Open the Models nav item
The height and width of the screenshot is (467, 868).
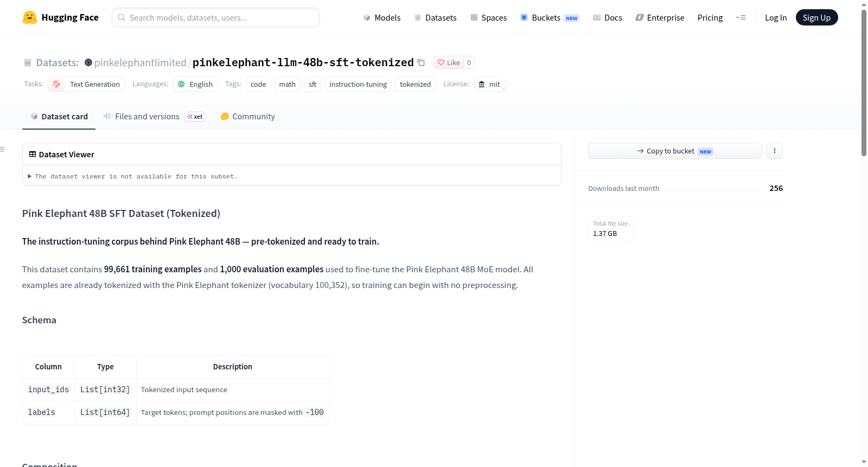coord(382,17)
